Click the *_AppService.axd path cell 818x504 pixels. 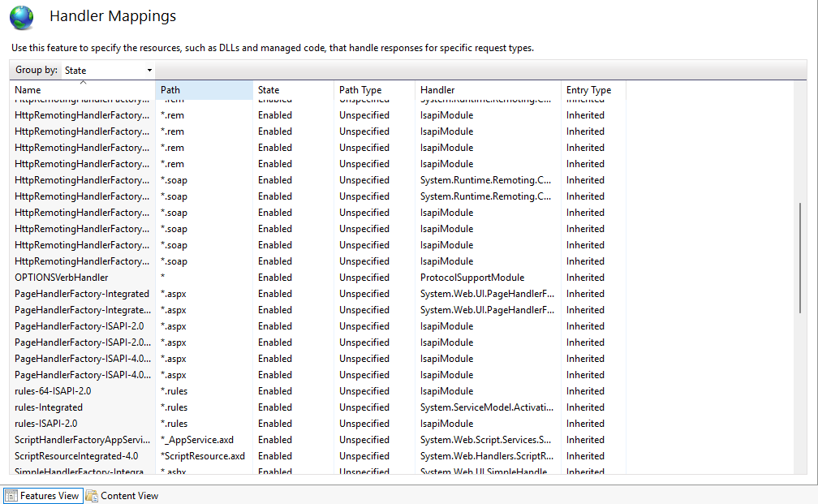197,440
